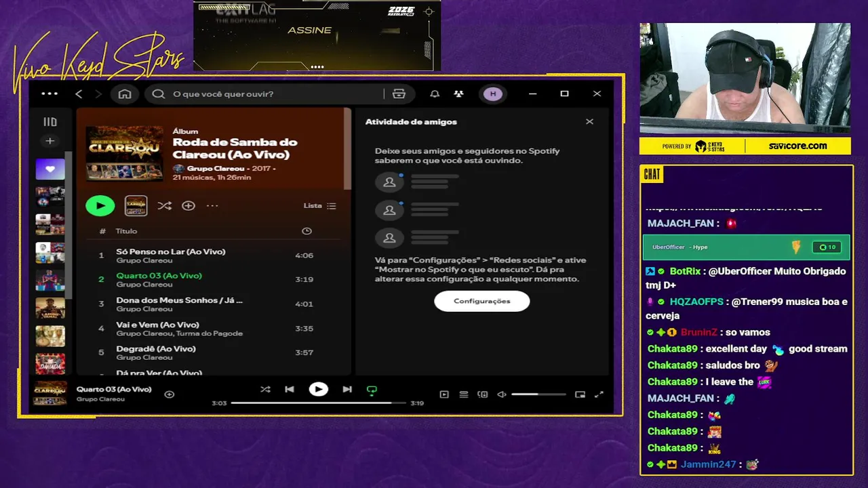Click the Configurações button
Viewport: 868px width, 488px height.
pyautogui.click(x=482, y=301)
